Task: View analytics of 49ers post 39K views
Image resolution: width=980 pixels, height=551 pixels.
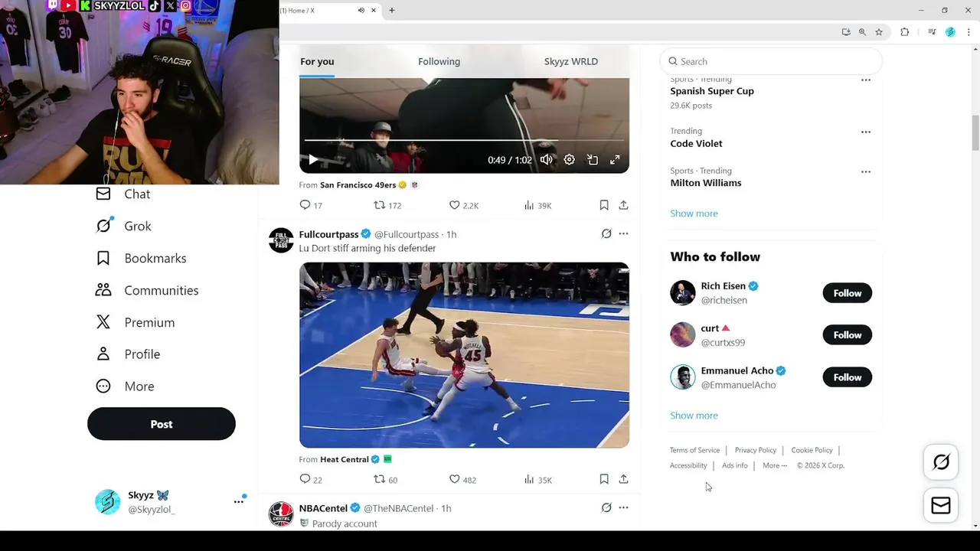Action: coord(537,205)
